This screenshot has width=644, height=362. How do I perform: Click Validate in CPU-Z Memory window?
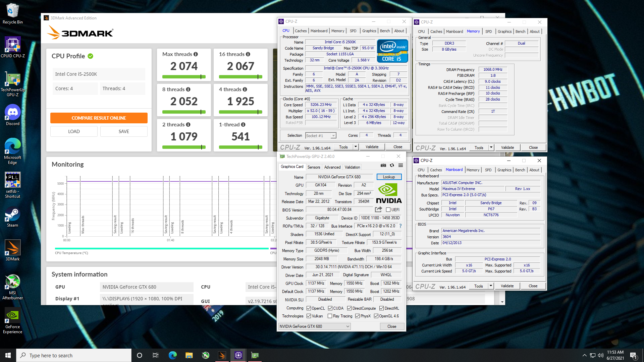(x=507, y=147)
